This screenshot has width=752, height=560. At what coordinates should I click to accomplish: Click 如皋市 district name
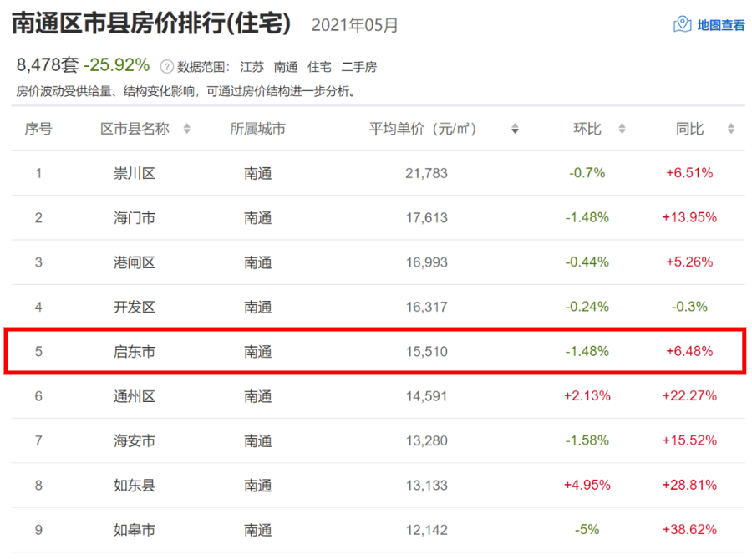click(x=135, y=530)
